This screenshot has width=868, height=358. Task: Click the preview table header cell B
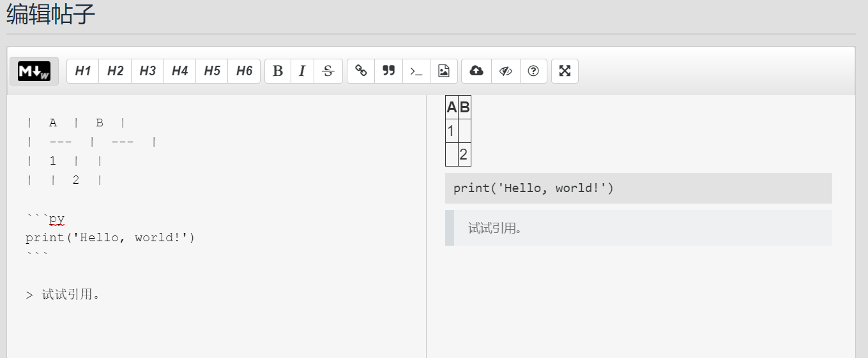click(x=464, y=108)
